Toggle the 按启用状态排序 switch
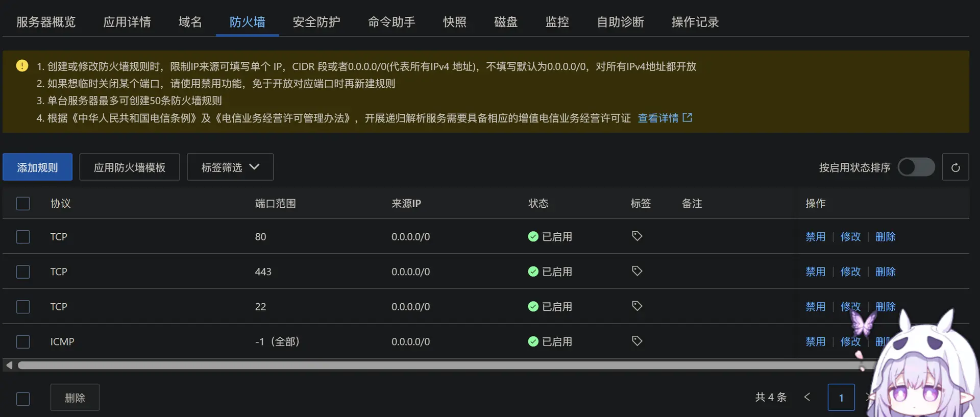Screen dimensions: 980x417 (x=916, y=167)
